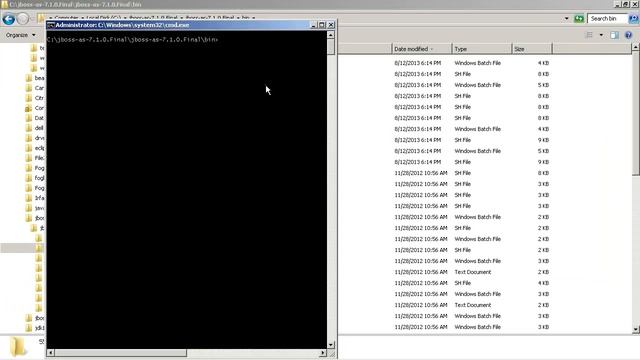Sort files by Date modified column

[x=422, y=49]
